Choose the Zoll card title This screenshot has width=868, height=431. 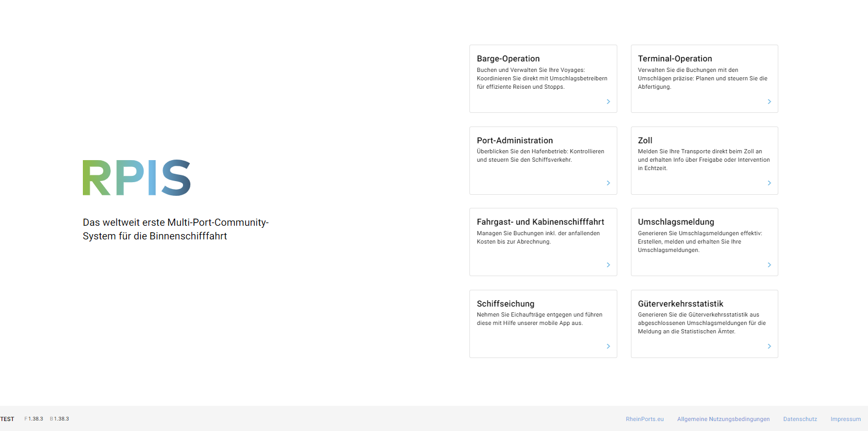point(645,141)
